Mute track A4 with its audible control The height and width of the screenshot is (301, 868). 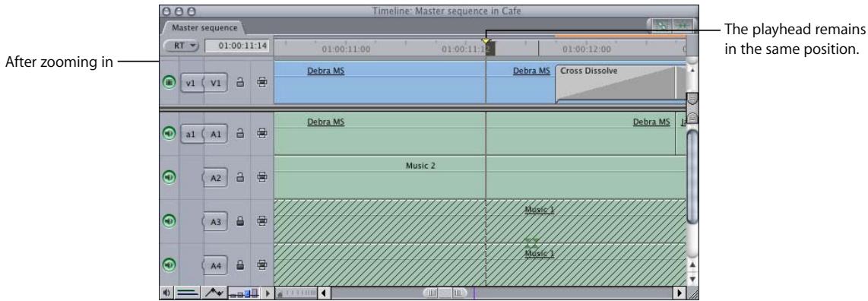point(169,265)
